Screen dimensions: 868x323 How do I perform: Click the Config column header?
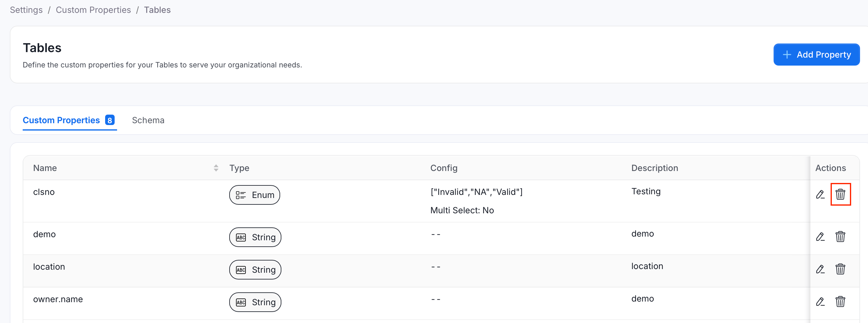pos(444,168)
